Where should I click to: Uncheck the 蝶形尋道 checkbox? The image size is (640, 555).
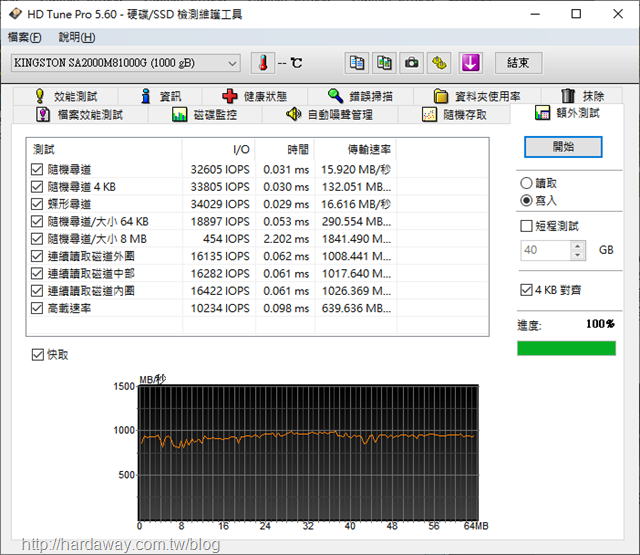pyautogui.click(x=37, y=204)
